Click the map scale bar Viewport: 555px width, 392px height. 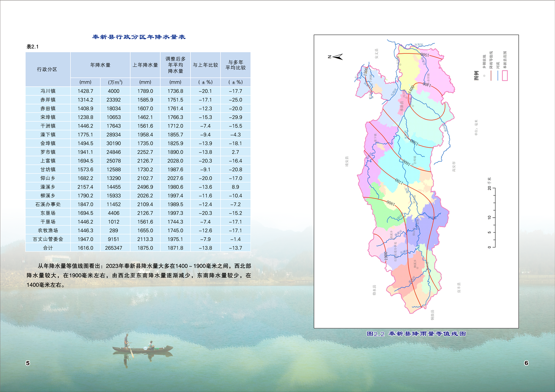(x=494, y=218)
